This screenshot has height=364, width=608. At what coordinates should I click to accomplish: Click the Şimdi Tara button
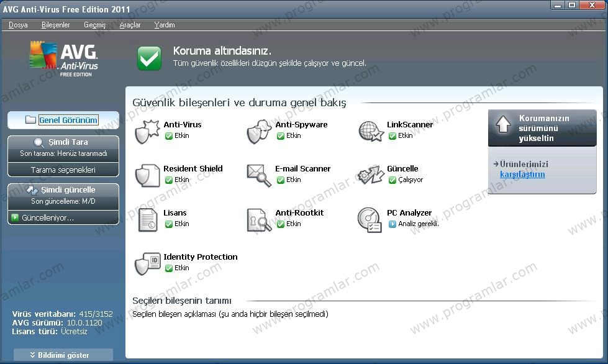[63, 142]
